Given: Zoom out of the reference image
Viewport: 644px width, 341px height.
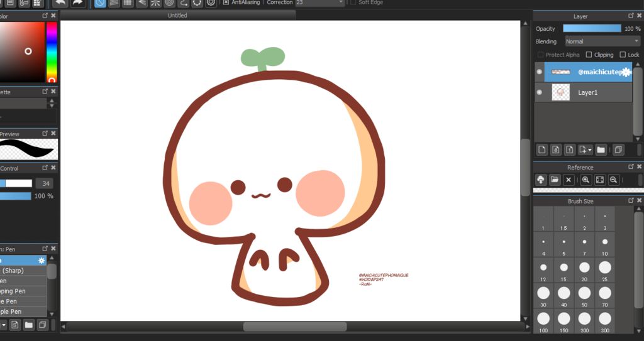Looking at the screenshot, I should 613,180.
